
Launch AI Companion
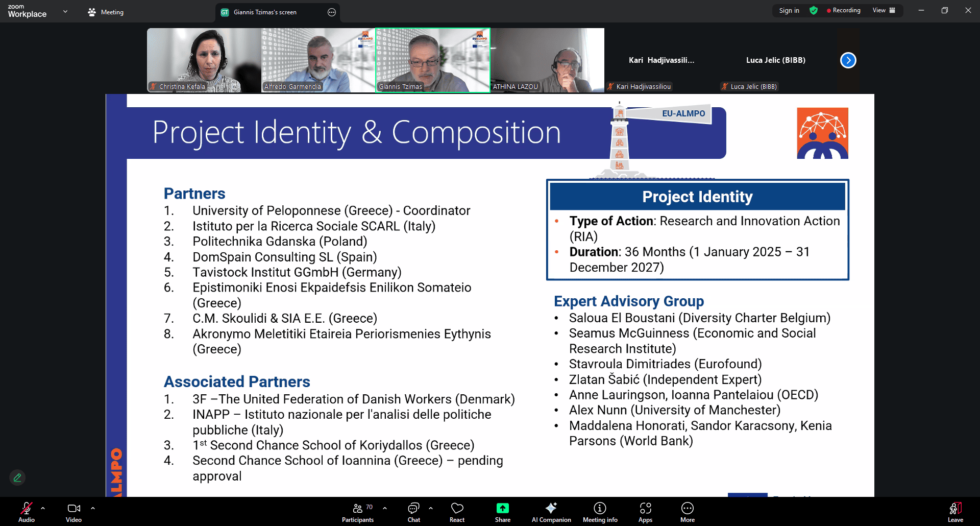pyautogui.click(x=551, y=512)
